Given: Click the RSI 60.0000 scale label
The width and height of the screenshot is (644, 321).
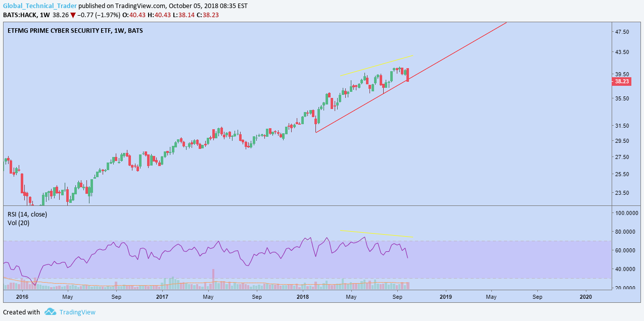Looking at the screenshot, I should click(x=626, y=250).
